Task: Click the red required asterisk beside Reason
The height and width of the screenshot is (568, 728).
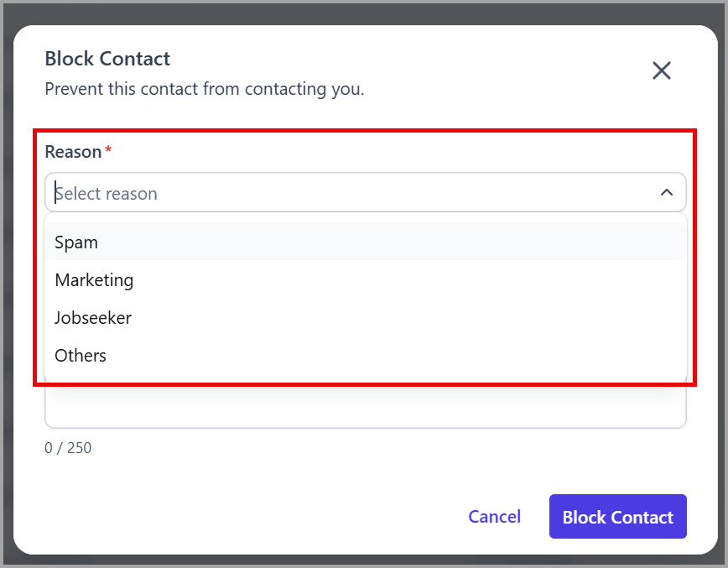Action: point(107,149)
